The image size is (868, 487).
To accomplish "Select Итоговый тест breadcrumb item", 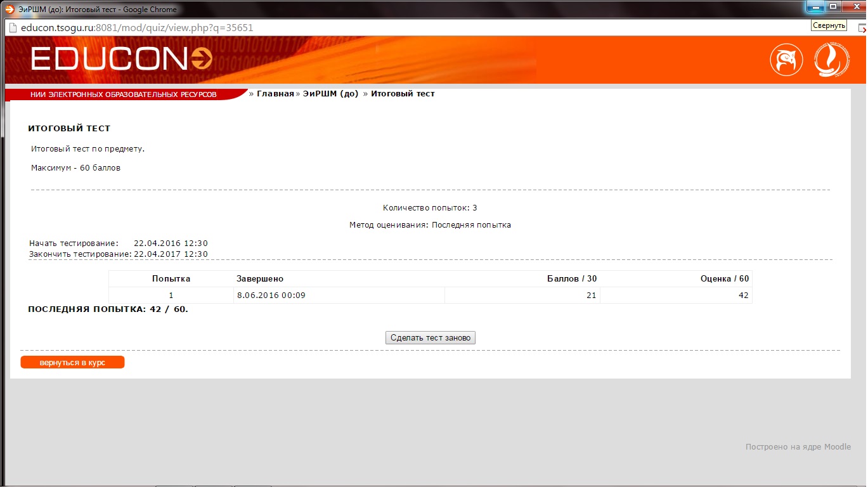I will click(x=403, y=94).
